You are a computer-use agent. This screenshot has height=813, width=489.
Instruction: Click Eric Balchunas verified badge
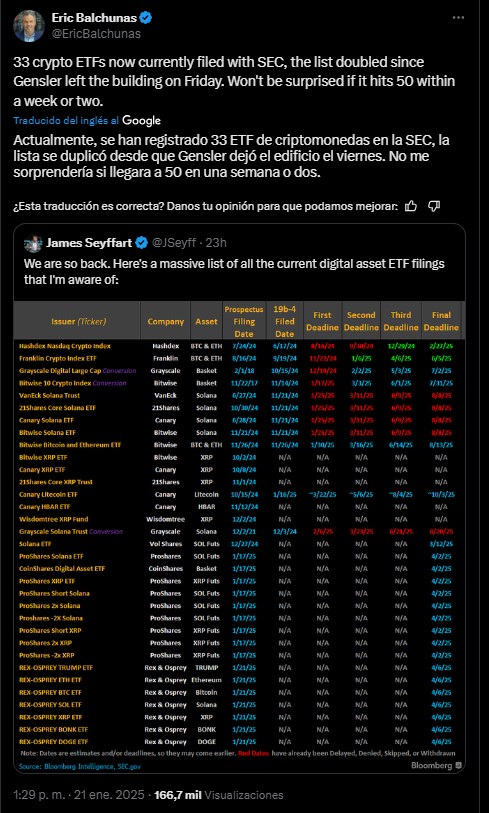(146, 18)
